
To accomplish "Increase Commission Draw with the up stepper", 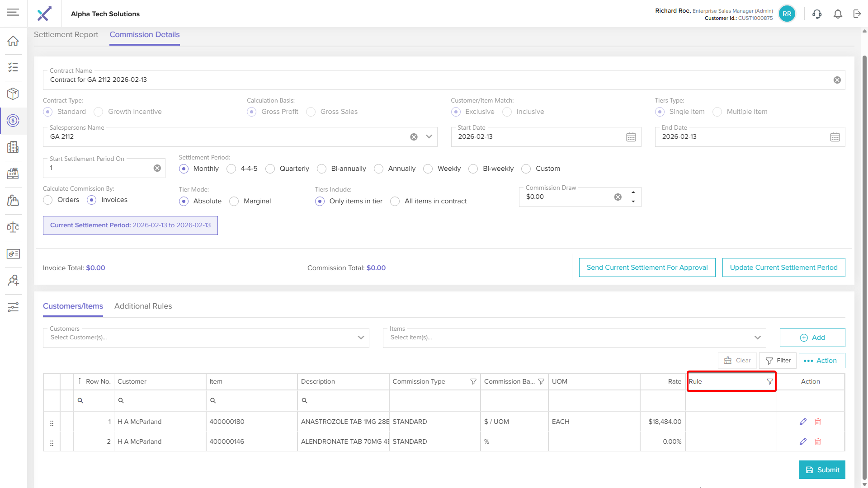I will 633,192.
